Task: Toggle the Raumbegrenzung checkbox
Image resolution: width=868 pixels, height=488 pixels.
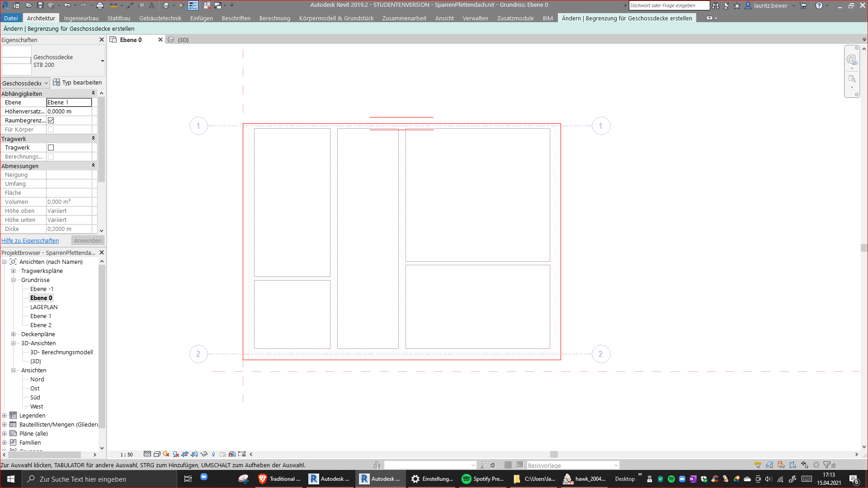Action: [x=51, y=121]
